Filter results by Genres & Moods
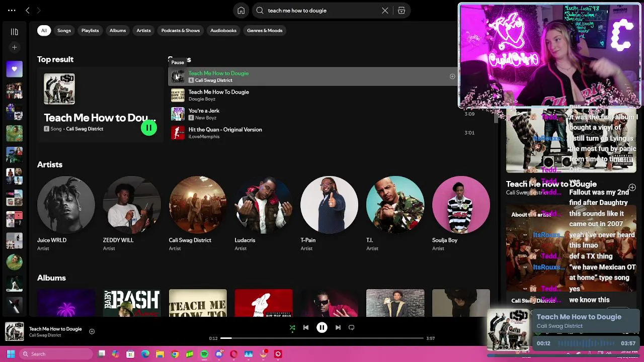 [x=265, y=31]
